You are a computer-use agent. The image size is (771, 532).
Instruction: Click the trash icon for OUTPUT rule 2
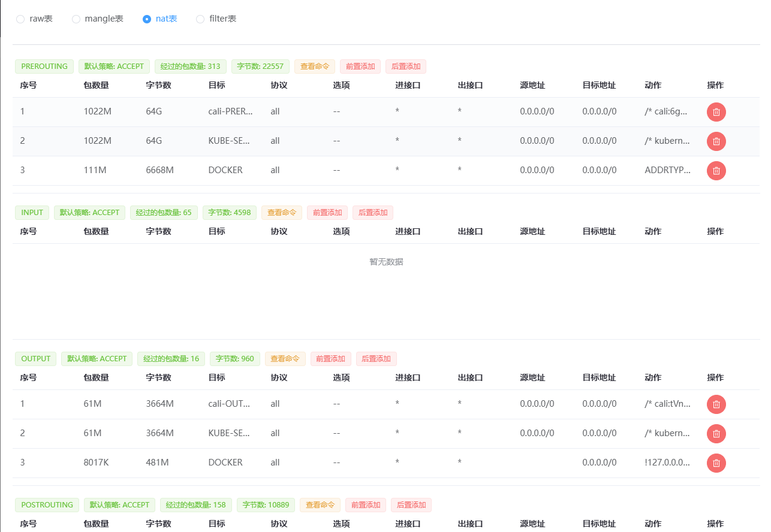click(x=716, y=434)
